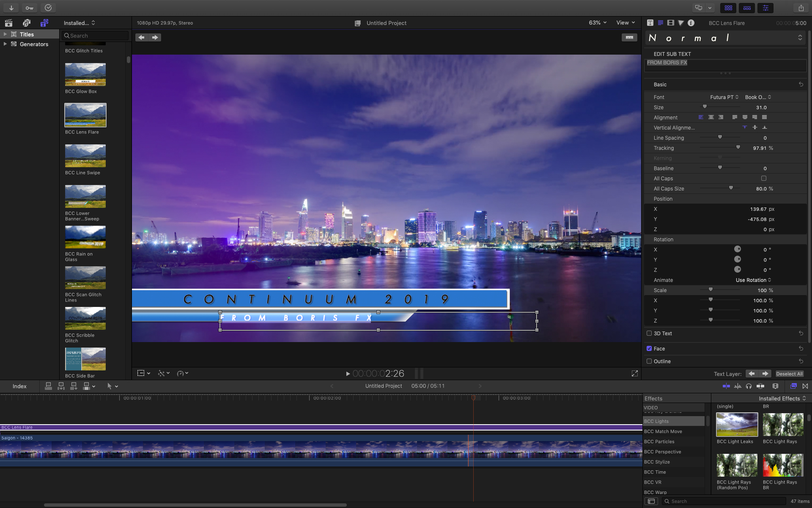
Task: Enable the Outline checkbox
Action: (649, 361)
